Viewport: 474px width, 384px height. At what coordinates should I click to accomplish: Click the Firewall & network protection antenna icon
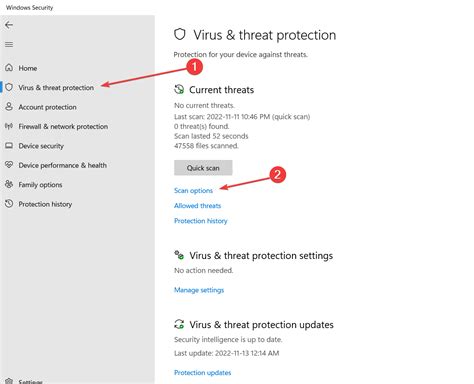tap(9, 126)
